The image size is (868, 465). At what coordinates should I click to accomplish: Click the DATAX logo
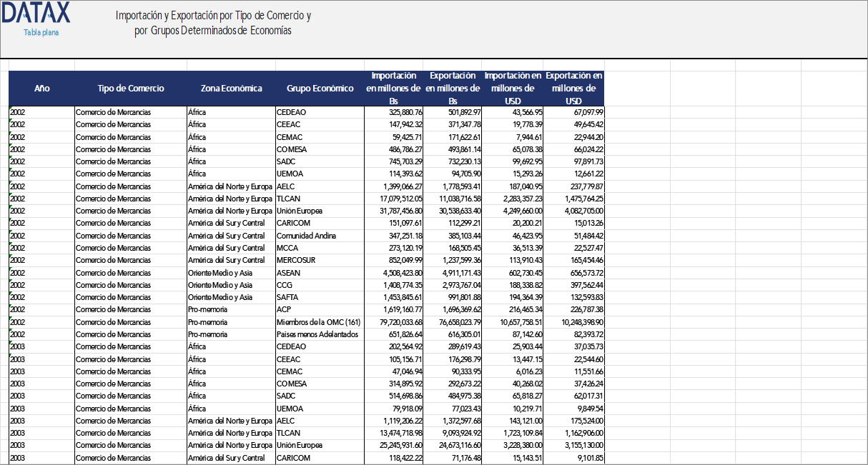pos(36,13)
